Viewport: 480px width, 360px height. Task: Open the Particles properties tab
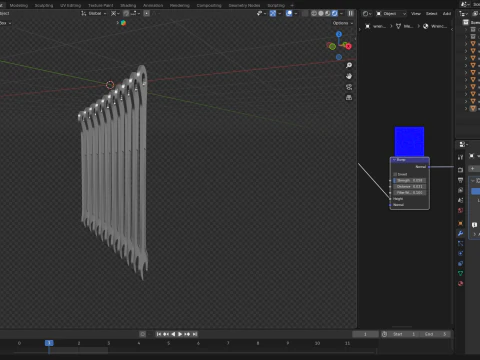coord(460,243)
